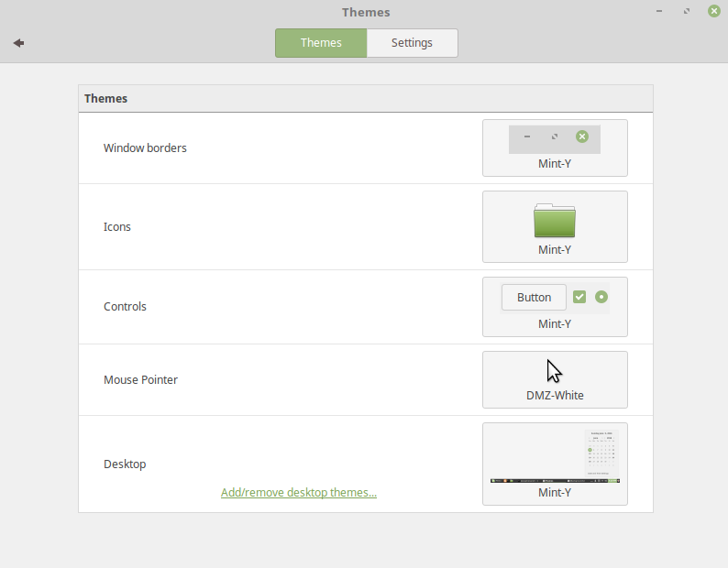This screenshot has width=728, height=568.
Task: Open the Controls Mint-Y theme chooser
Action: [x=555, y=307]
